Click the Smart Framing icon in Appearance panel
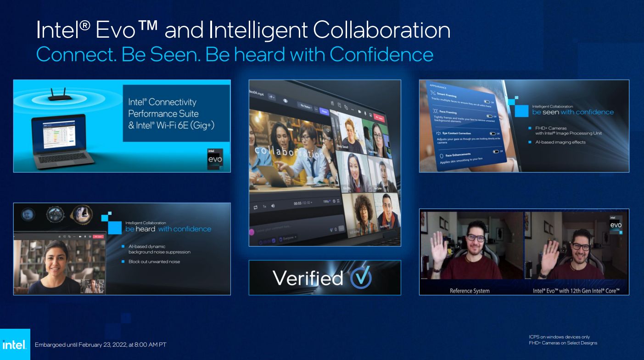The height and width of the screenshot is (360, 644). [x=433, y=92]
